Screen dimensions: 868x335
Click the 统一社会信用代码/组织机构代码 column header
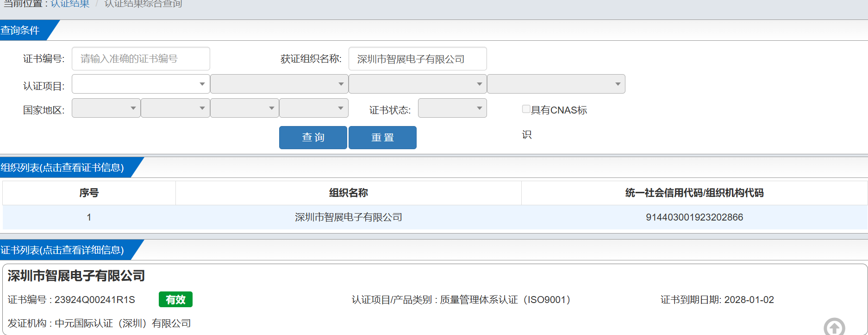[694, 193]
